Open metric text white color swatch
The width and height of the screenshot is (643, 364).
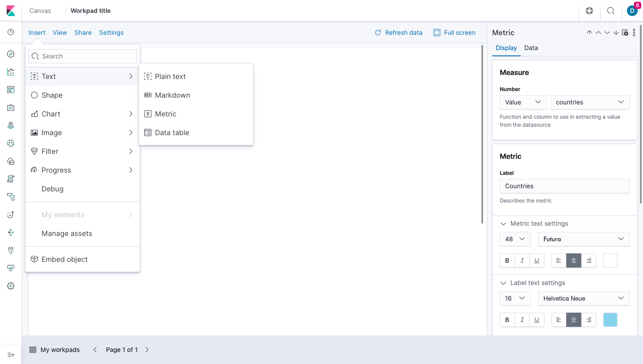(610, 261)
